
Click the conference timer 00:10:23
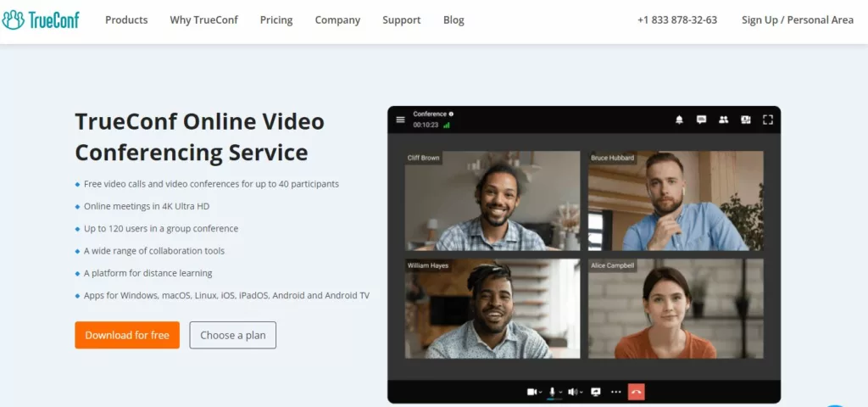426,125
